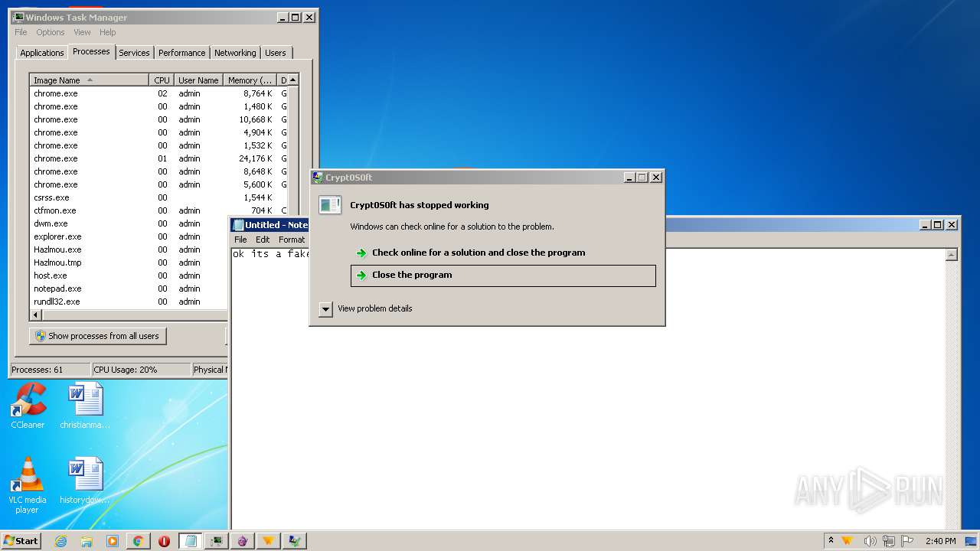Click the clock showing 2:40 PM
Image resolution: width=980 pixels, height=551 pixels.
(940, 541)
